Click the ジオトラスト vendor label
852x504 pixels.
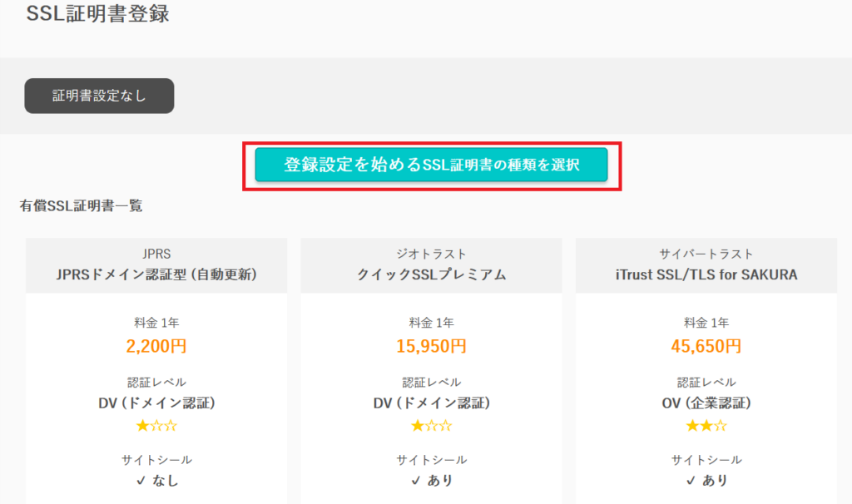point(431,254)
